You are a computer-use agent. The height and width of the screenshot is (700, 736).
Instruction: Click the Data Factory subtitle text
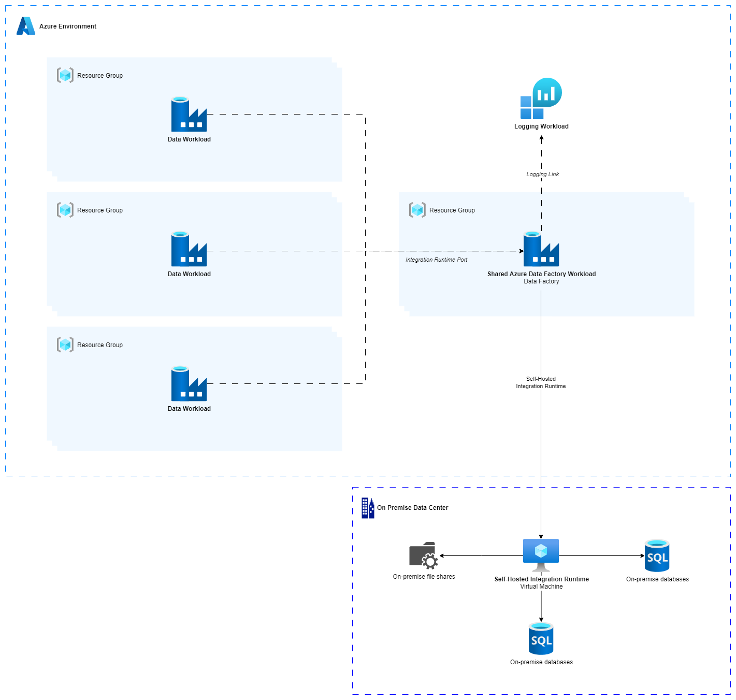pos(541,281)
